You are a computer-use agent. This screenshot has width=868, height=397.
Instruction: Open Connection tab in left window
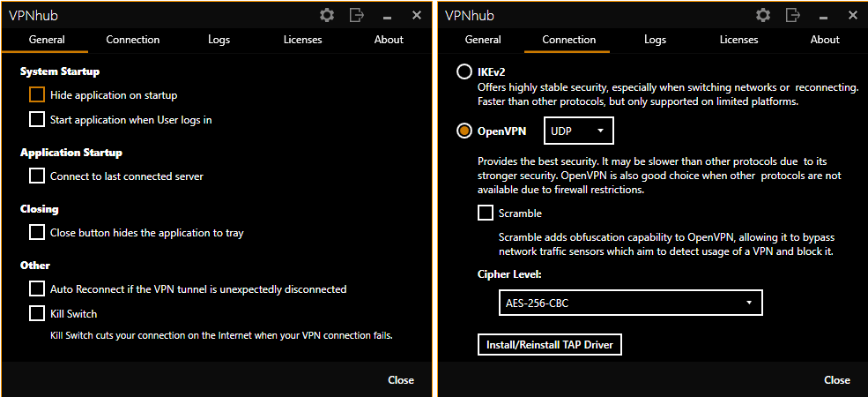pos(133,40)
